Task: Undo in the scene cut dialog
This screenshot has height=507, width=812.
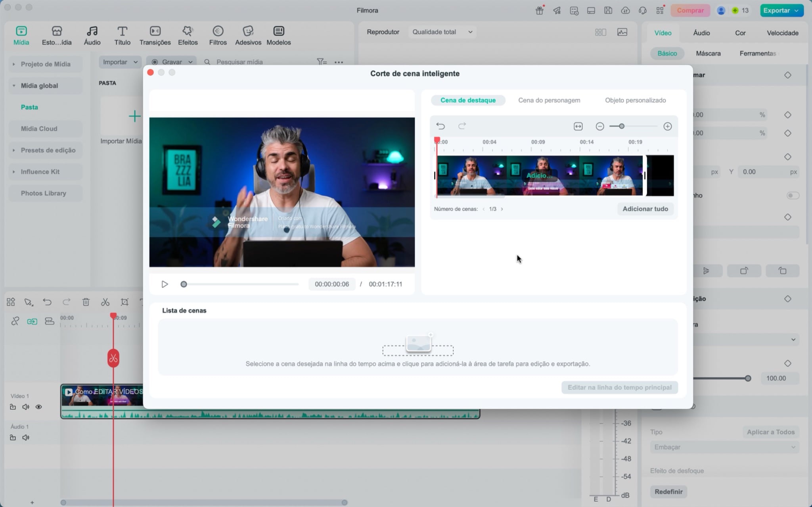Action: tap(440, 126)
